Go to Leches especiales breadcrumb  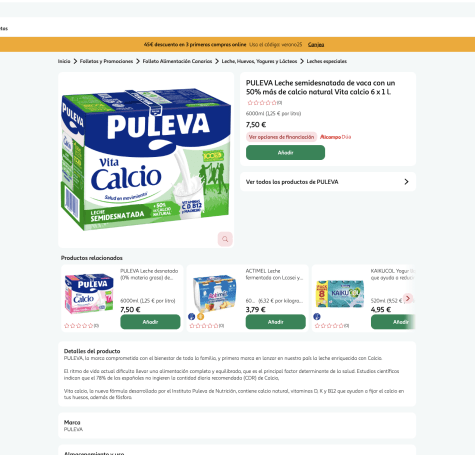[x=327, y=61]
